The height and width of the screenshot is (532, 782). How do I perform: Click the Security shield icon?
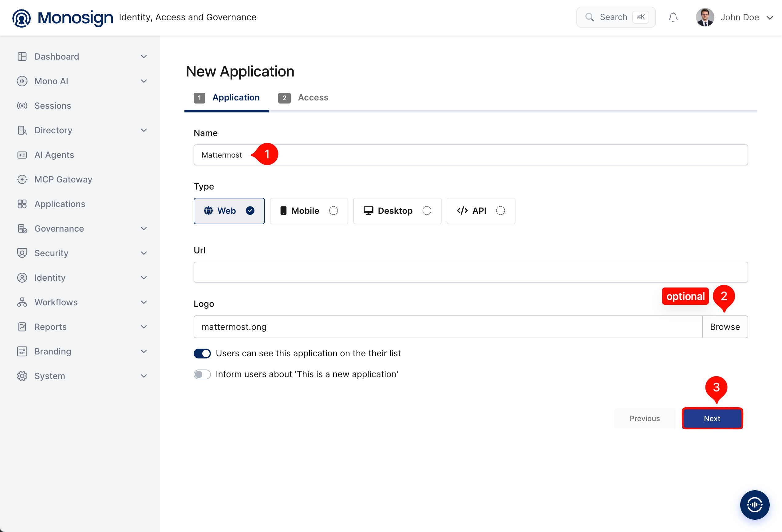[22, 253]
